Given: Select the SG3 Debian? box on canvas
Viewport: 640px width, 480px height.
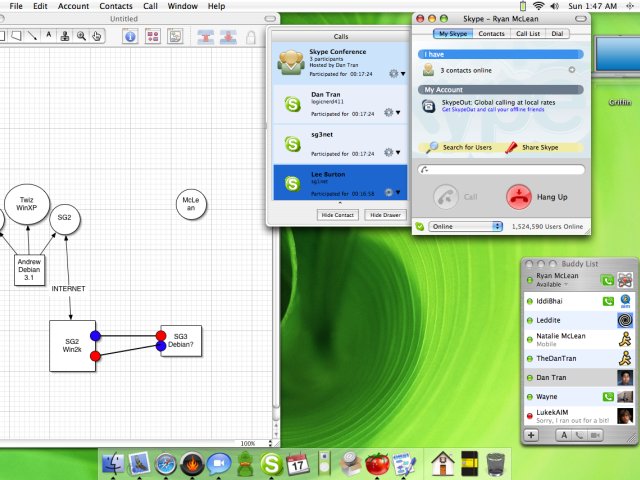Looking at the screenshot, I should (181, 341).
